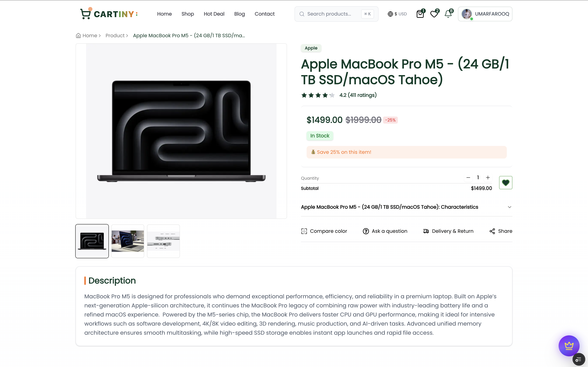Open wishlist heart icon in header

coord(434,14)
